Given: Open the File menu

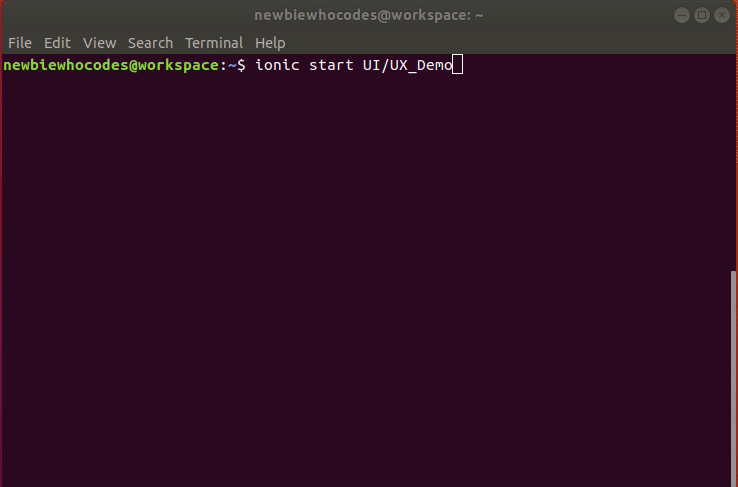Looking at the screenshot, I should 20,43.
